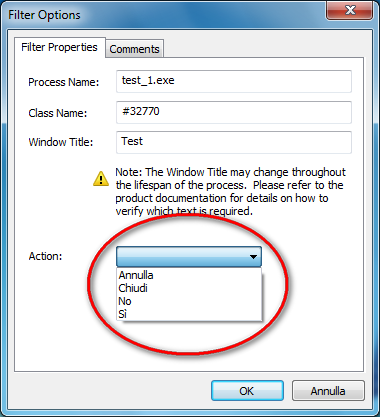Select the Filter Properties tab
380x417 pixels.
[x=59, y=47]
